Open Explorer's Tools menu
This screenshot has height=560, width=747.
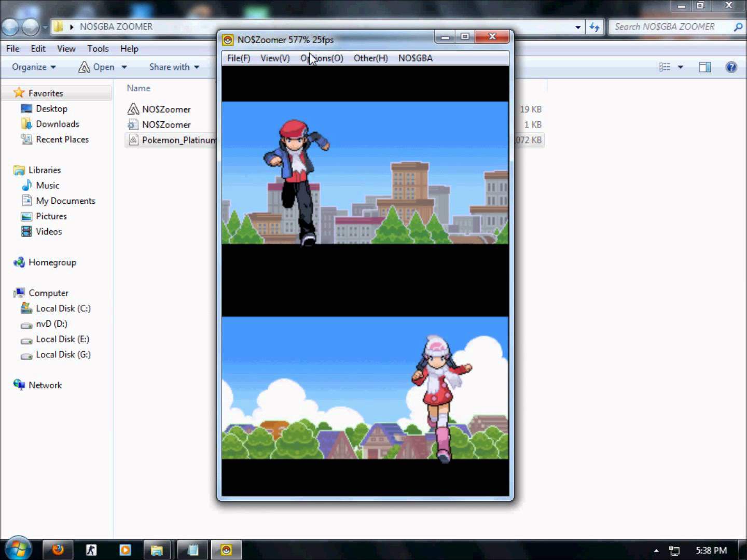[x=98, y=49]
